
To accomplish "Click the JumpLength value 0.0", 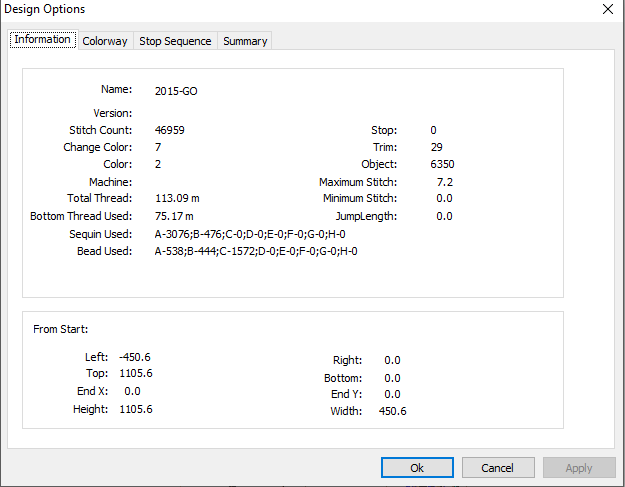I will [x=444, y=216].
